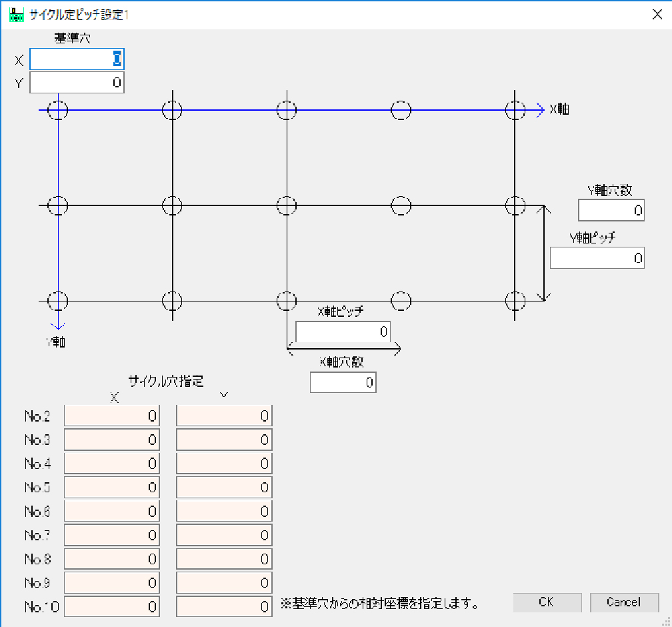Select the No.2 Y coordinate field

pyautogui.click(x=224, y=415)
